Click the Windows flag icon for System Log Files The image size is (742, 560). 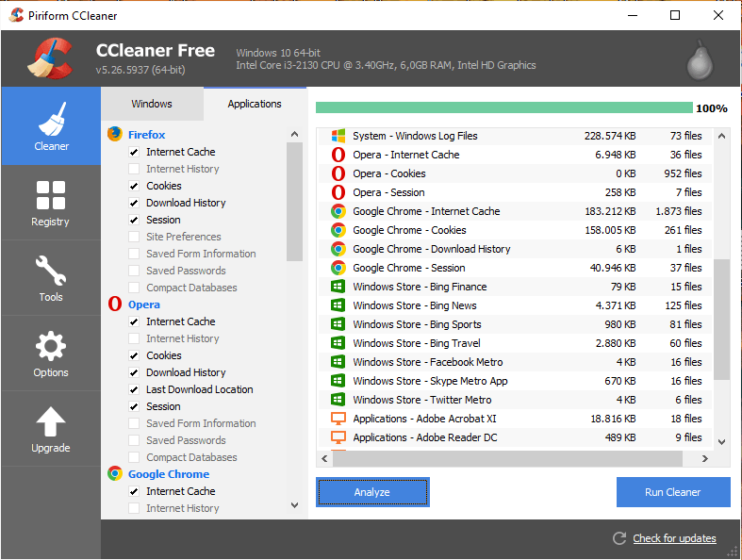[338, 136]
